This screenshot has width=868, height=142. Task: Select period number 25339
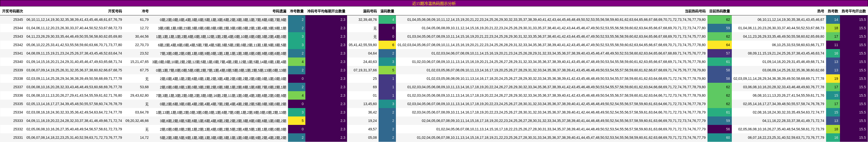pyautogui.click(x=18, y=70)
